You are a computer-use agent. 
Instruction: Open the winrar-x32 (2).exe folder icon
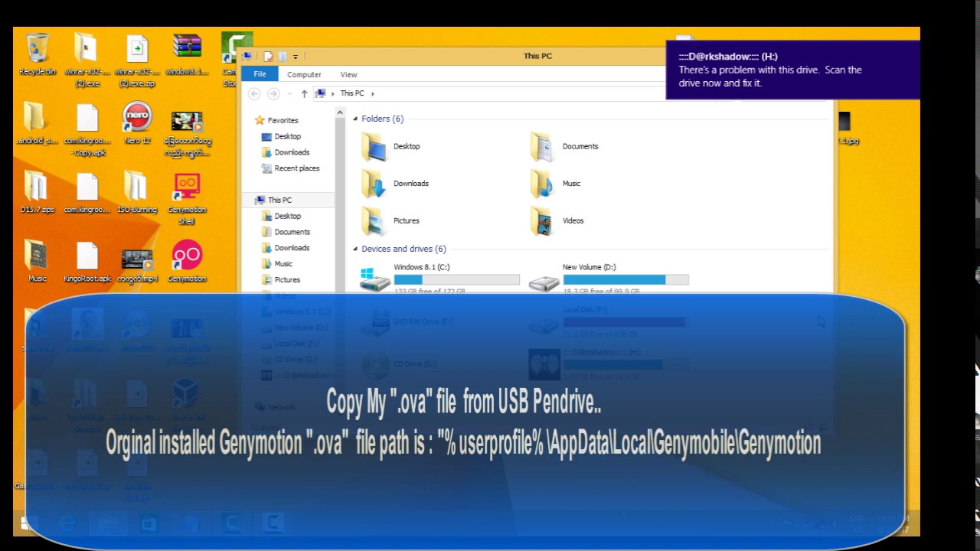[87, 60]
